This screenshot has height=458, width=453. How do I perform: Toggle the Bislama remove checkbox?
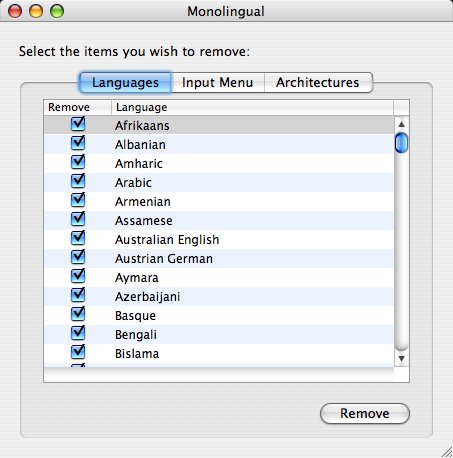[x=78, y=353]
